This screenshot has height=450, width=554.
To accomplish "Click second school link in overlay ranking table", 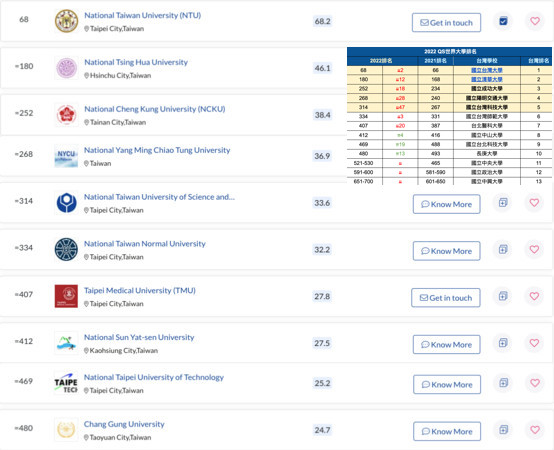I will click(487, 79).
